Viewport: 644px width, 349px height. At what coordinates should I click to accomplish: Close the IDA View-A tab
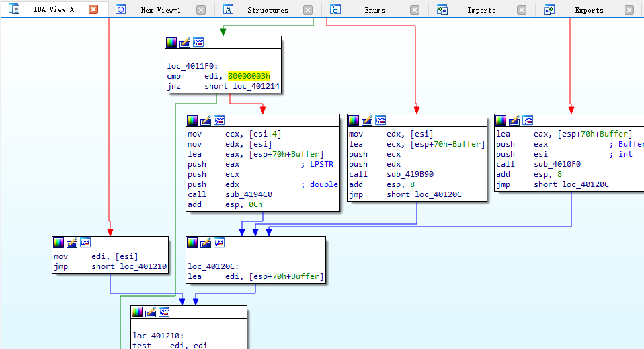[x=93, y=9]
